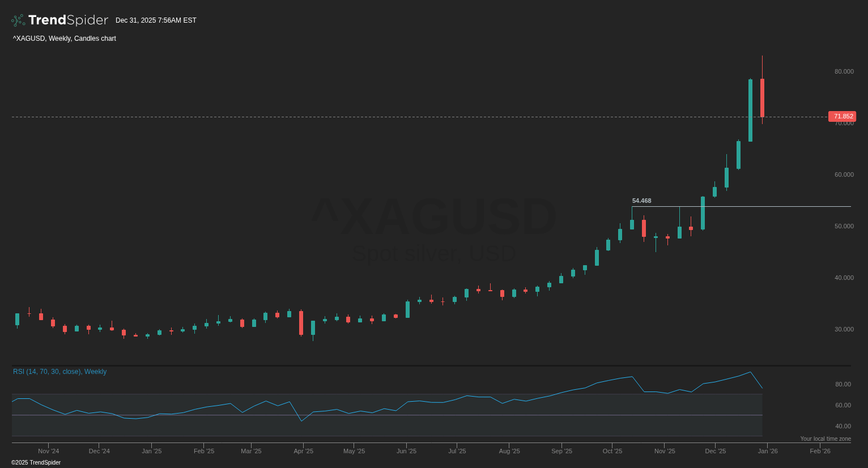Pick Mar '25 on the time axis
The width and height of the screenshot is (868, 468).
(251, 451)
